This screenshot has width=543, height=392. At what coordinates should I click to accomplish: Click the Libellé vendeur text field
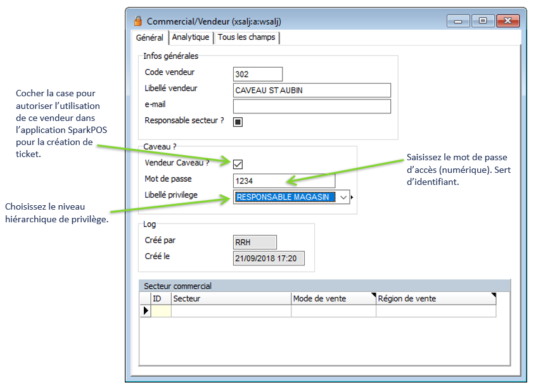(x=312, y=91)
